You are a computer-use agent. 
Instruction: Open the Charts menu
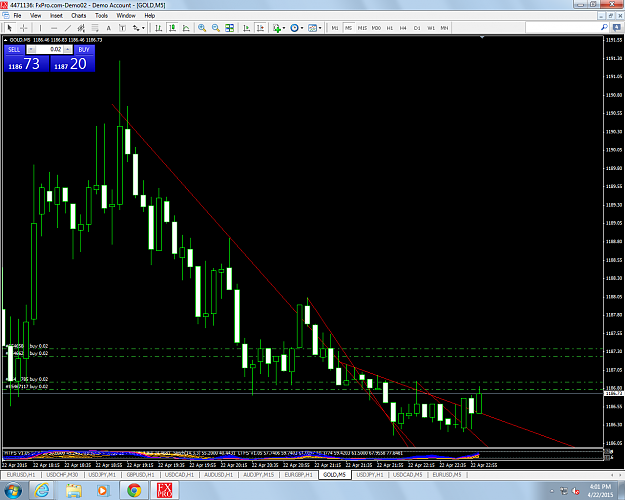click(x=79, y=16)
